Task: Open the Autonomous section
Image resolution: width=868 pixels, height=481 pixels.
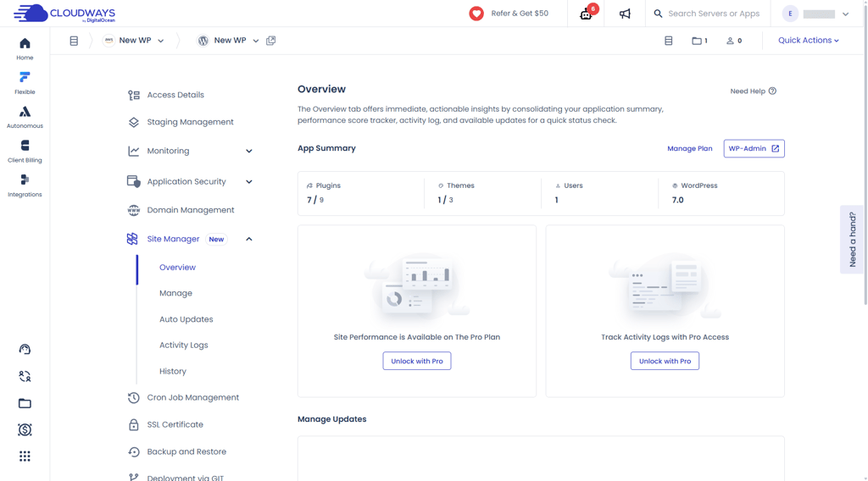Action: [25, 117]
